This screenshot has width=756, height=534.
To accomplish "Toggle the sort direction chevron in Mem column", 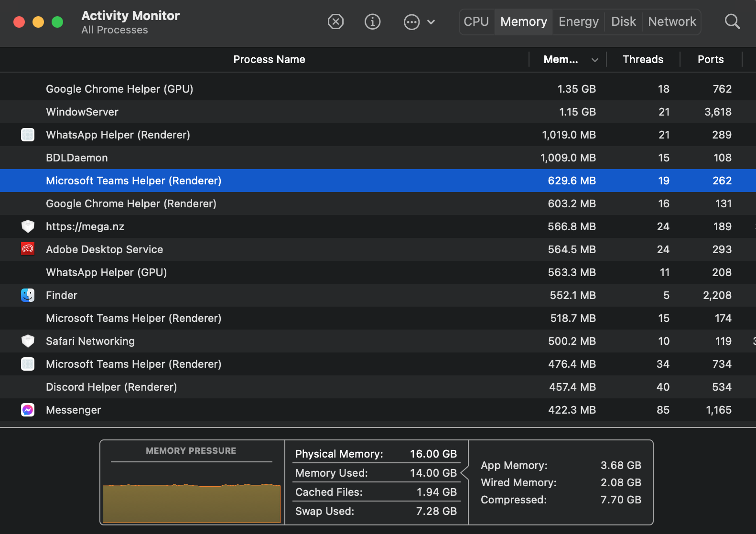I will (595, 60).
